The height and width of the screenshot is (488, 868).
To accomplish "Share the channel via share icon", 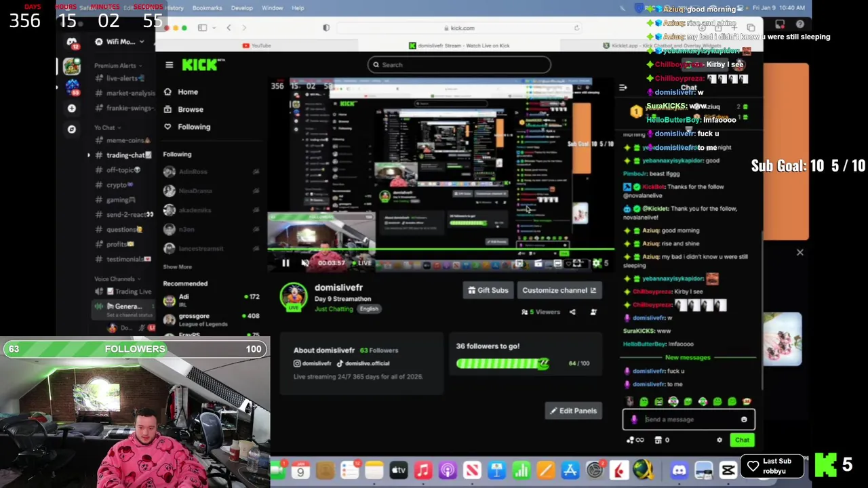I will pyautogui.click(x=572, y=312).
